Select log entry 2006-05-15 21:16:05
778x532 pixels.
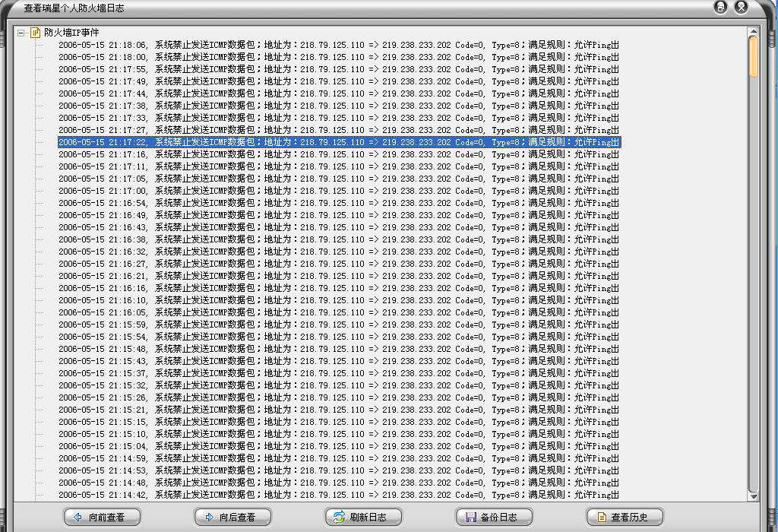coord(340,312)
